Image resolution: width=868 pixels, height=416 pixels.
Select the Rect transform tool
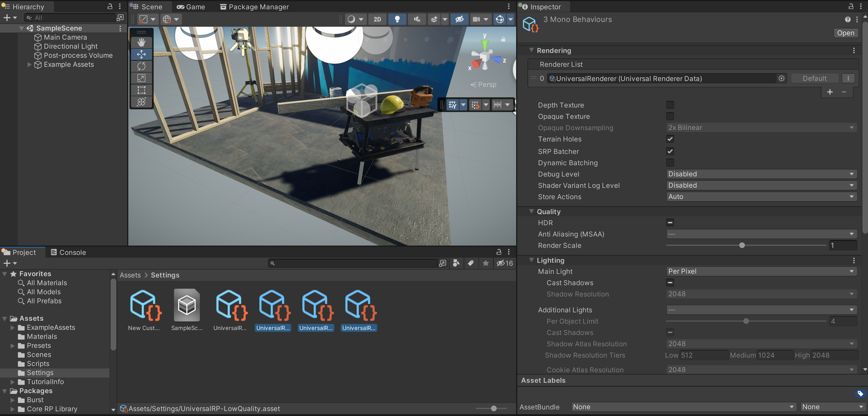click(141, 90)
